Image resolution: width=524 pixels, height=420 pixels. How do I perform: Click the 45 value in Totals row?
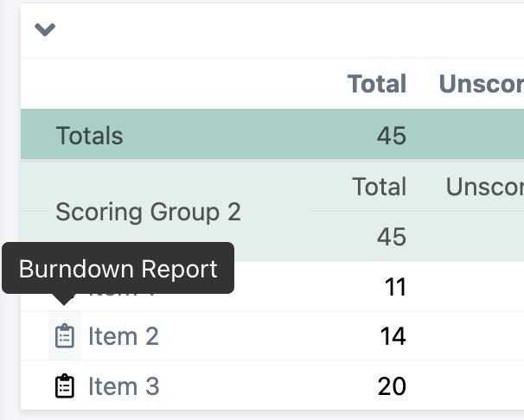[x=392, y=136]
